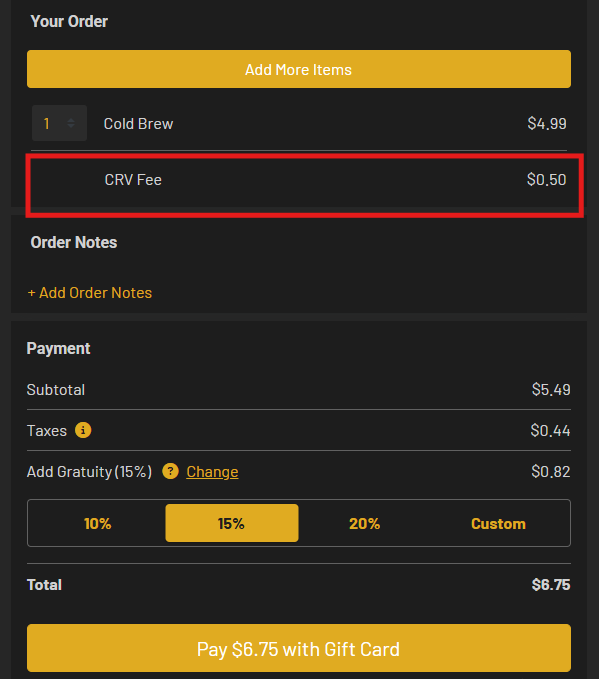Select the 15% gratuity option

point(232,523)
